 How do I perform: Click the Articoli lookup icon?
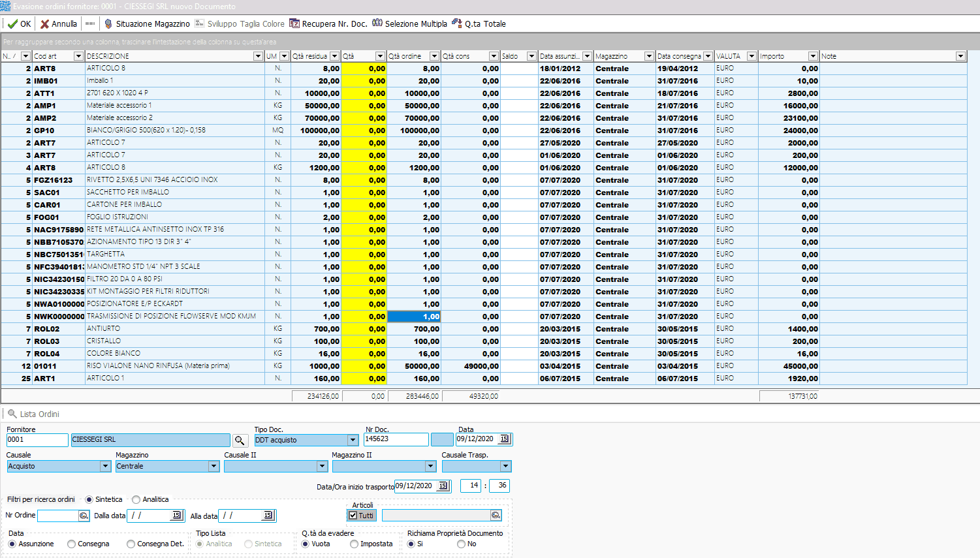[x=496, y=516]
